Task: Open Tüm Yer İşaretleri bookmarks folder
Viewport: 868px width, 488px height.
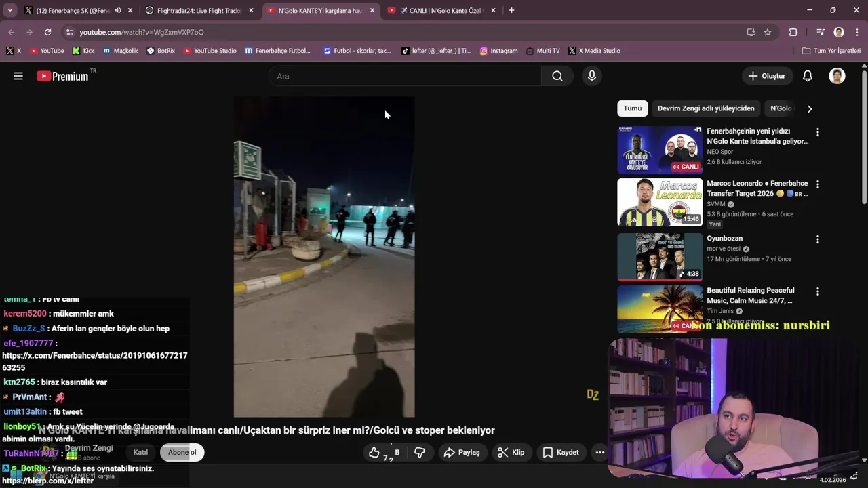Action: click(x=831, y=51)
